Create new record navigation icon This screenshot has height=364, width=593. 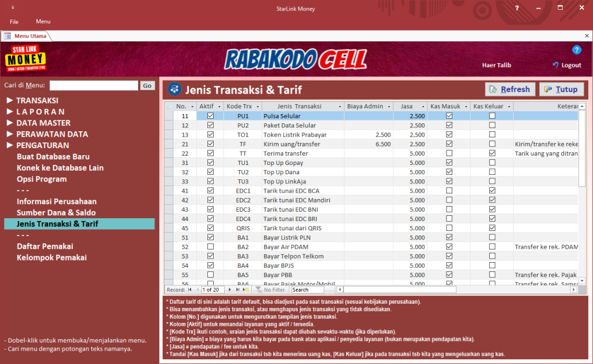(246, 289)
